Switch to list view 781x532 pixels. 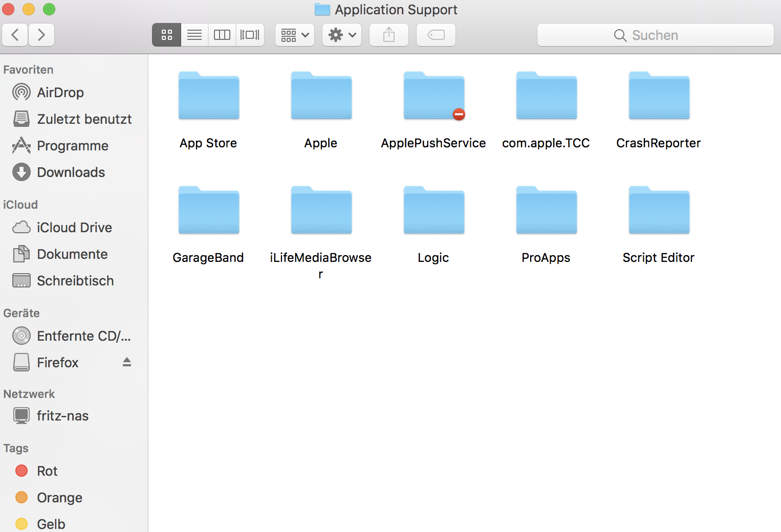[x=194, y=35]
